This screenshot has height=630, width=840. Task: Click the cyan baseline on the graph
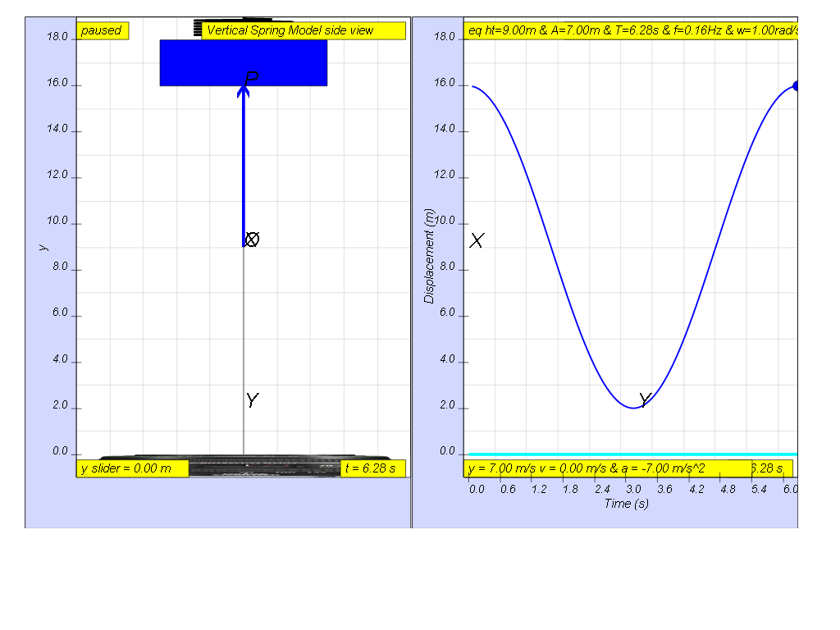(632, 454)
